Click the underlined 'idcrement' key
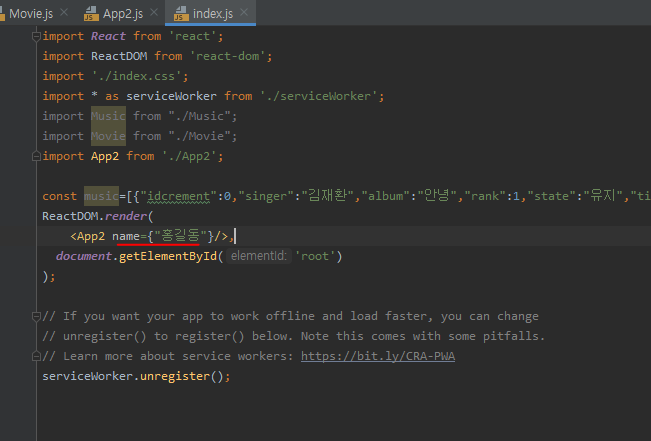This screenshot has height=441, width=651. (x=179, y=196)
